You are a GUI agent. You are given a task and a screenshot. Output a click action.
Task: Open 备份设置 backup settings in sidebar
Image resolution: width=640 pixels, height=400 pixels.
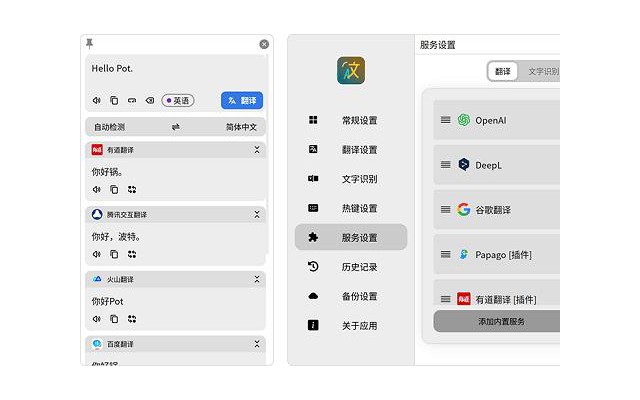click(x=351, y=296)
